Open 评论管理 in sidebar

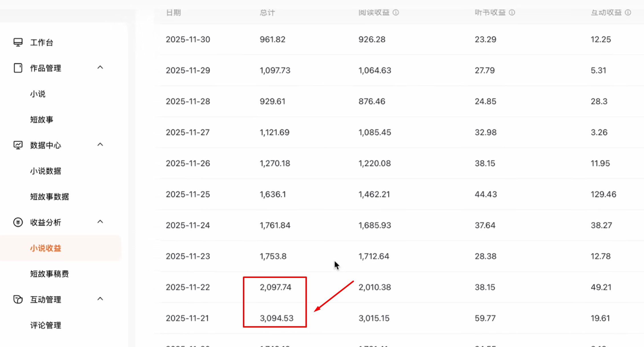[46, 325]
